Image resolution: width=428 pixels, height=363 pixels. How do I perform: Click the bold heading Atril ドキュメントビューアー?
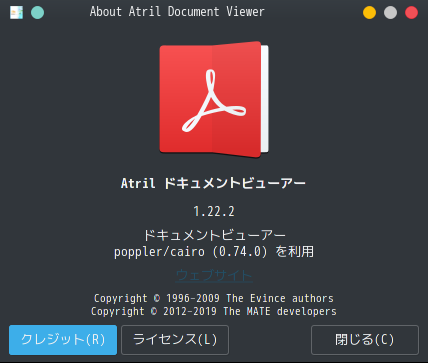[x=213, y=183]
